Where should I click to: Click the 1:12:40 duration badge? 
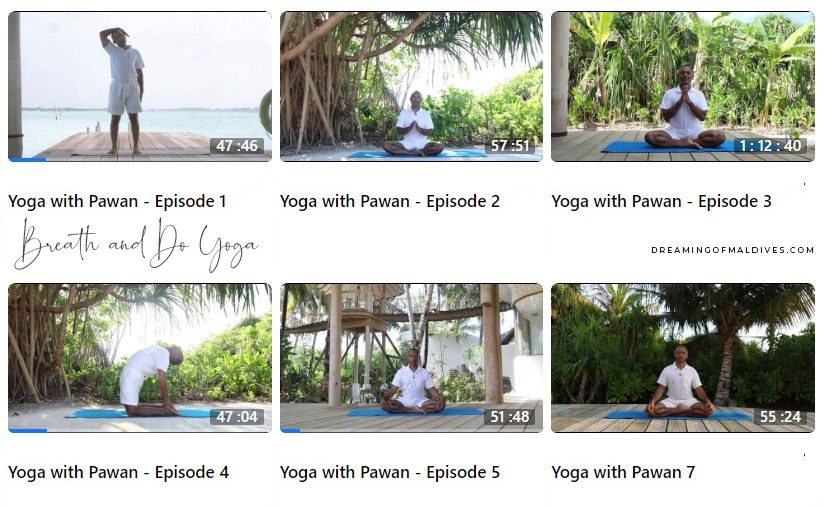770,146
